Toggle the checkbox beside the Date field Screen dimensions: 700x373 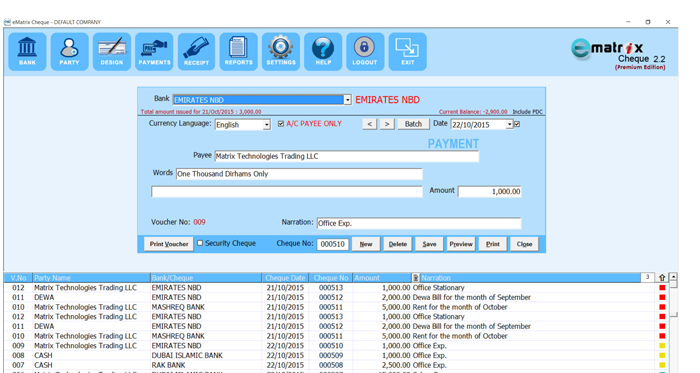[517, 124]
